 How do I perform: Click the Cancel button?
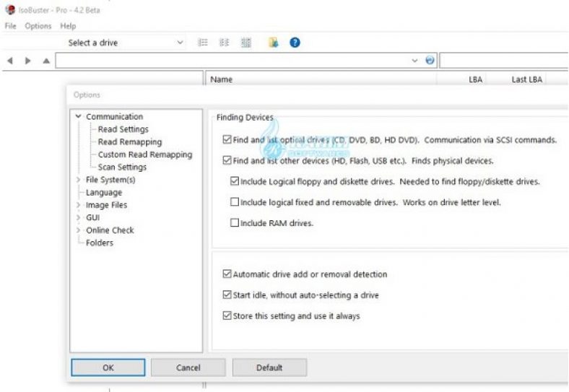tap(188, 367)
